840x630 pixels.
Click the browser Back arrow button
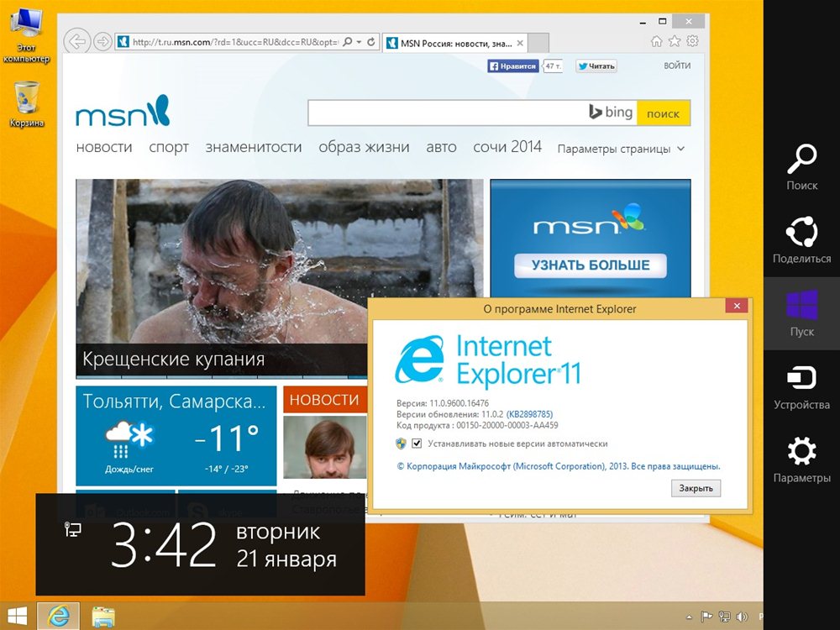coord(76,41)
